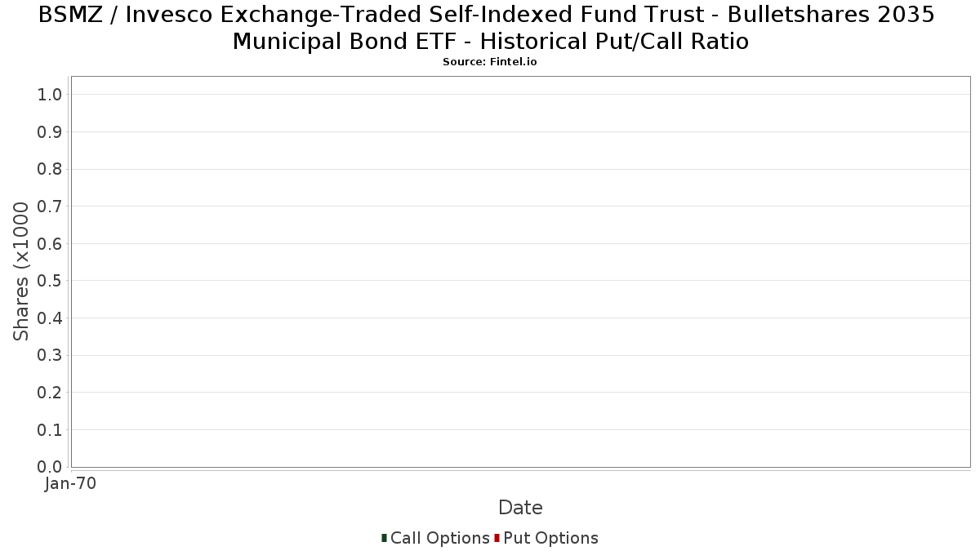Open the Source: Fintel.io link
The image size is (980, 551).
pos(490,62)
